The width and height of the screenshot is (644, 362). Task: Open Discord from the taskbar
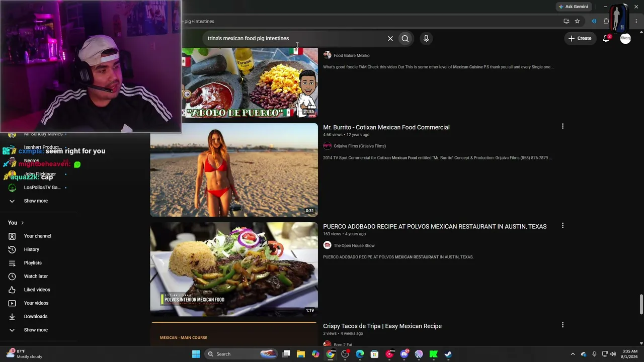click(404, 354)
